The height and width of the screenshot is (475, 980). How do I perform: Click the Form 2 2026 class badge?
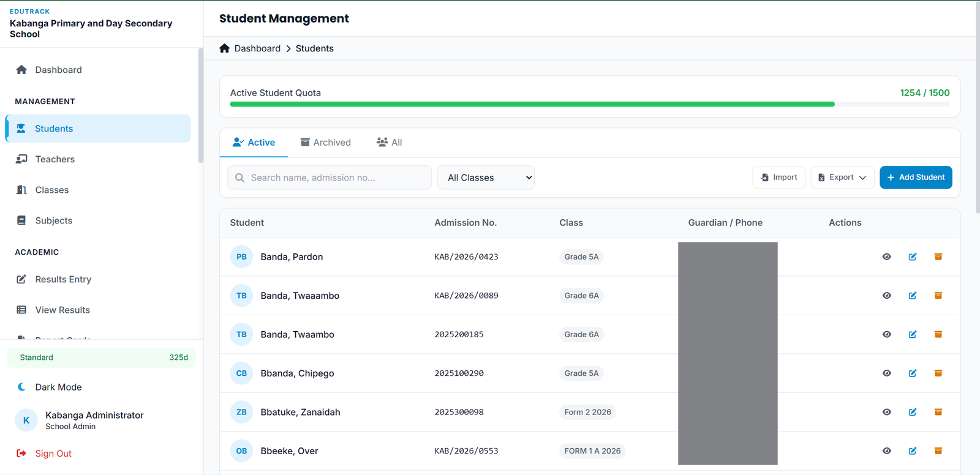click(x=587, y=412)
